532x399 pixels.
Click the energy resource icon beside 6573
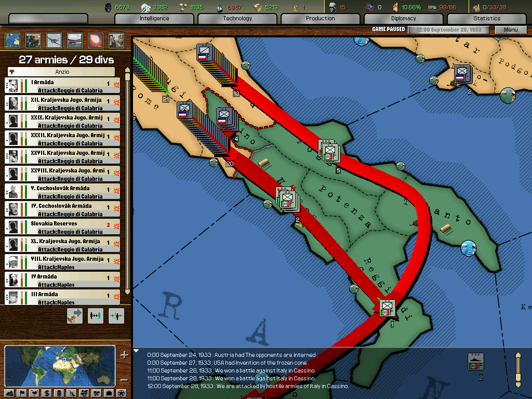point(108,7)
